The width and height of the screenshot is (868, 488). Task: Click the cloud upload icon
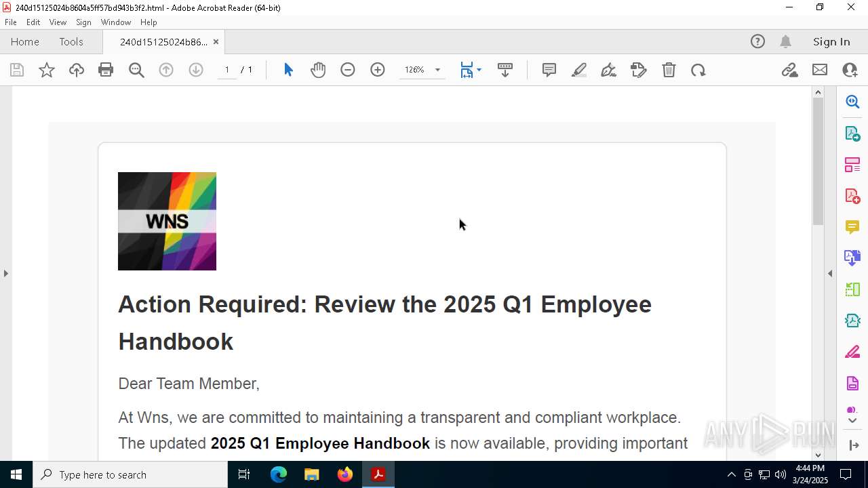tap(77, 70)
